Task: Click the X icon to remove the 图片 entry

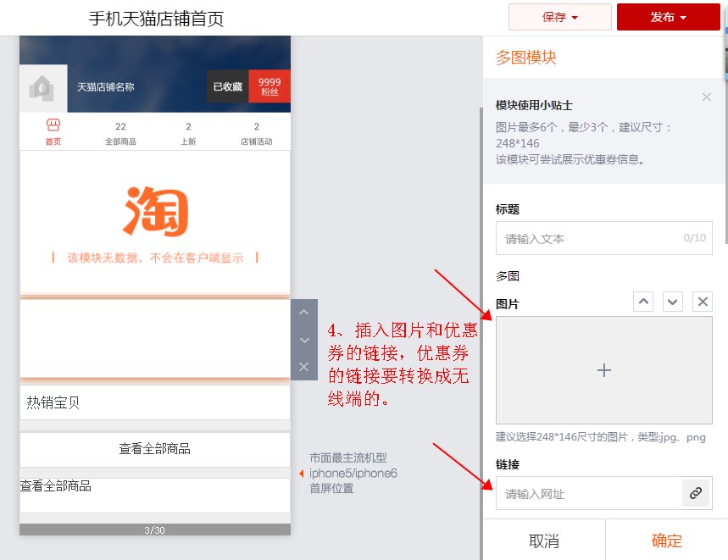Action: pyautogui.click(x=702, y=301)
